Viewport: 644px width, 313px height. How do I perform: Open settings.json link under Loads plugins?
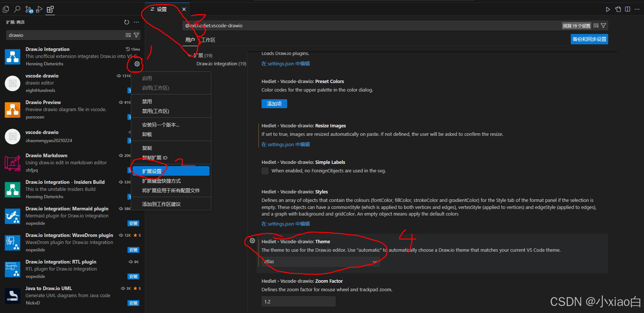[286, 63]
